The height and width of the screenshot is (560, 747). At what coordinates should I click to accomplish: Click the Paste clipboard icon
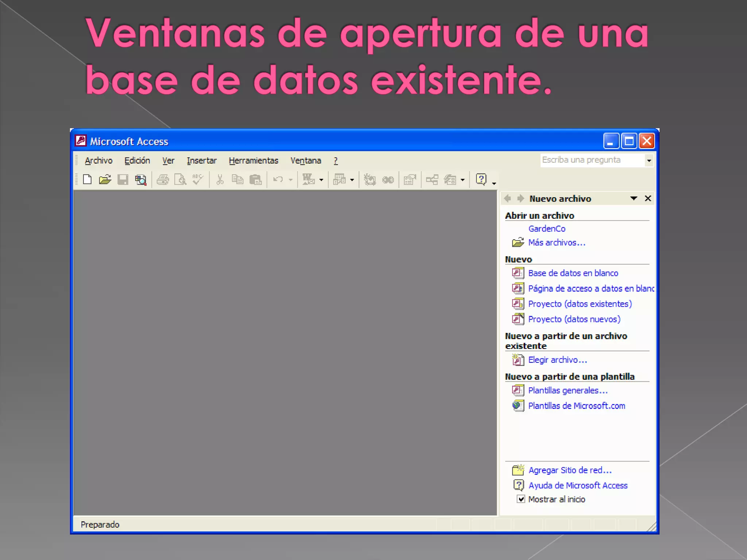(255, 180)
